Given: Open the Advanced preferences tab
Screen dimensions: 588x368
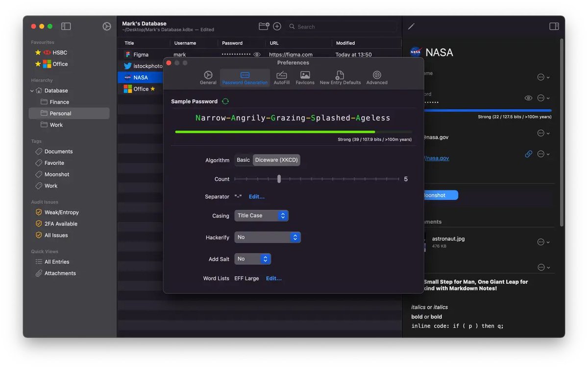Looking at the screenshot, I should point(377,78).
